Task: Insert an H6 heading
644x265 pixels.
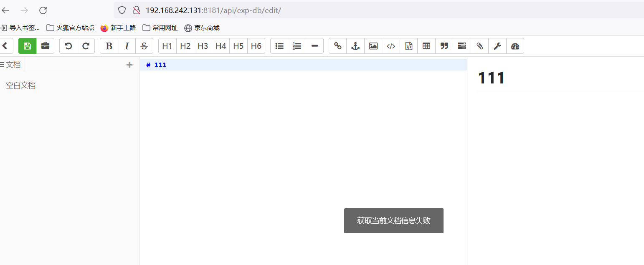Action: 256,46
